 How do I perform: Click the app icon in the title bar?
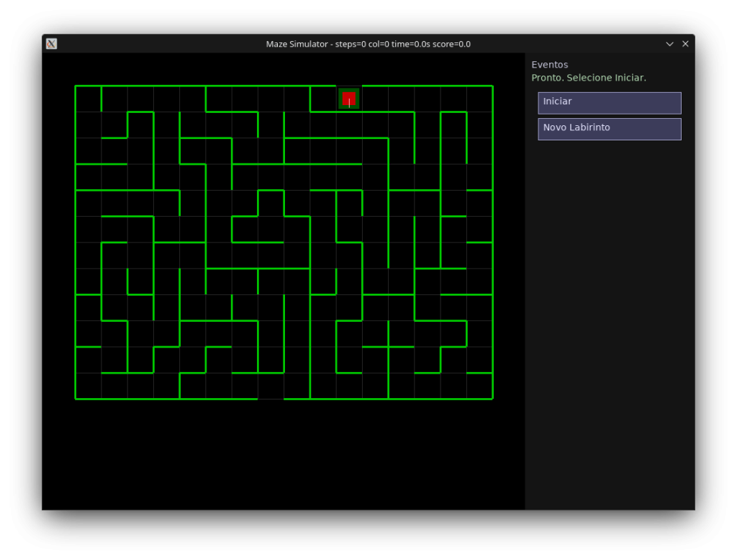point(51,44)
